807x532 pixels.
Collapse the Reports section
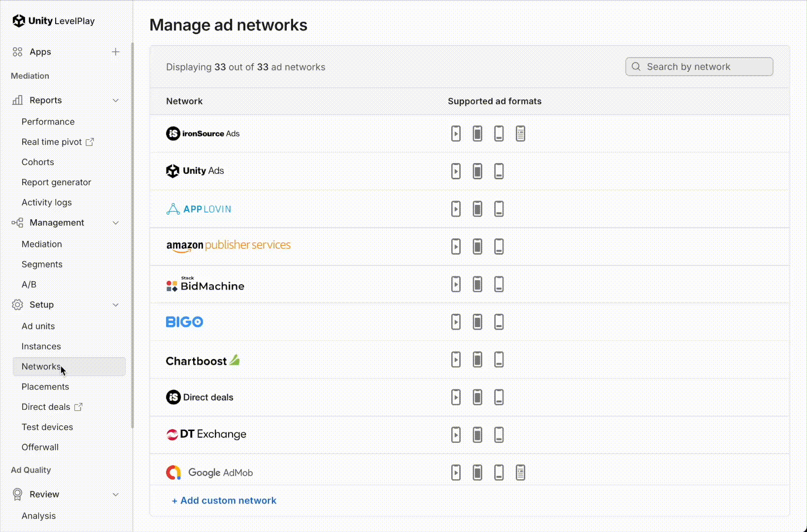click(116, 100)
